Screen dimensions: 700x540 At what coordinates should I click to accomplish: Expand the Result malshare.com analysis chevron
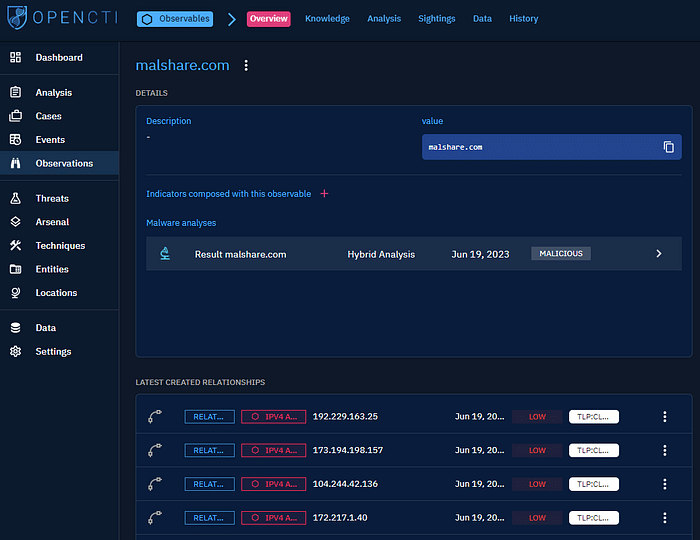658,254
